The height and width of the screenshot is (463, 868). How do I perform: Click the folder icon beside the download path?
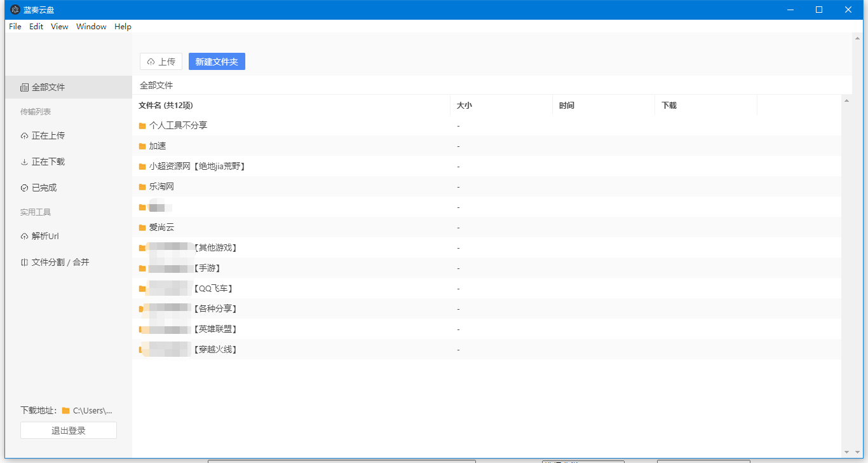point(64,410)
